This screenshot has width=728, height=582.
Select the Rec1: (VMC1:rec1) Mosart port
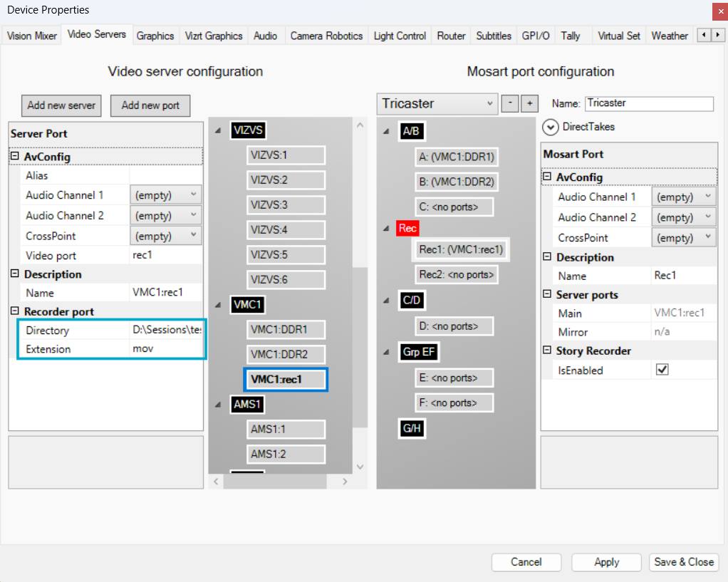point(461,249)
